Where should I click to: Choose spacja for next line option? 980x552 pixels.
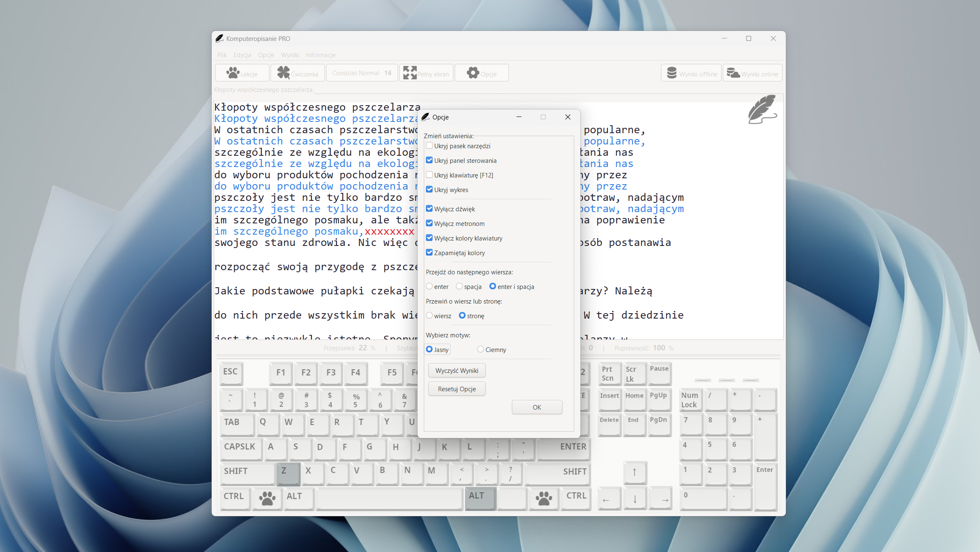(459, 286)
